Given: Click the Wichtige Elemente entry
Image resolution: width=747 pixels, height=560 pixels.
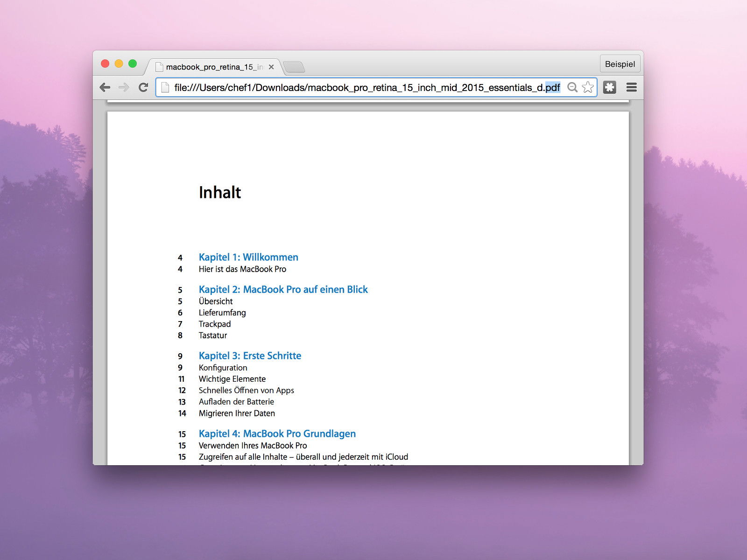Looking at the screenshot, I should point(232,379).
